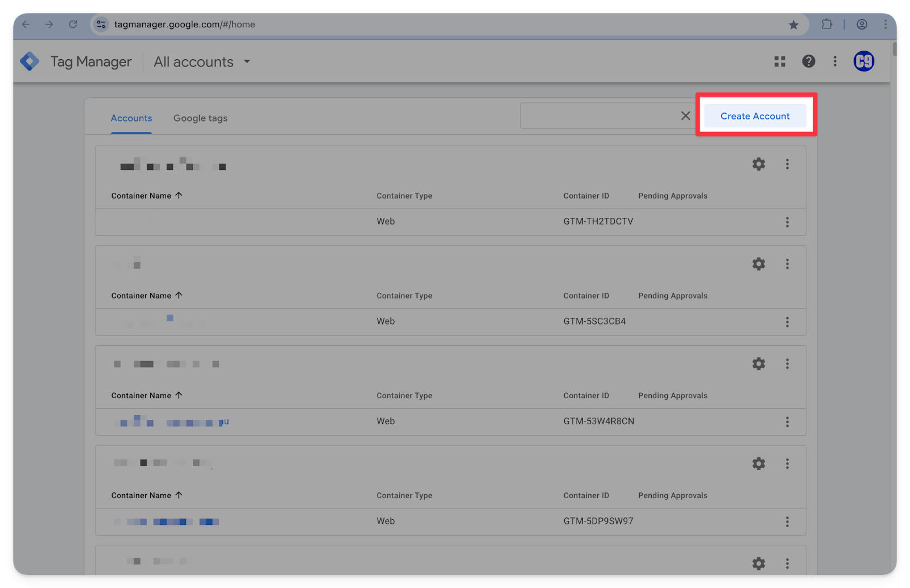The width and height of the screenshot is (910, 588).
Task: Open more options for container GTM-TH2TDCTV
Action: coord(787,222)
